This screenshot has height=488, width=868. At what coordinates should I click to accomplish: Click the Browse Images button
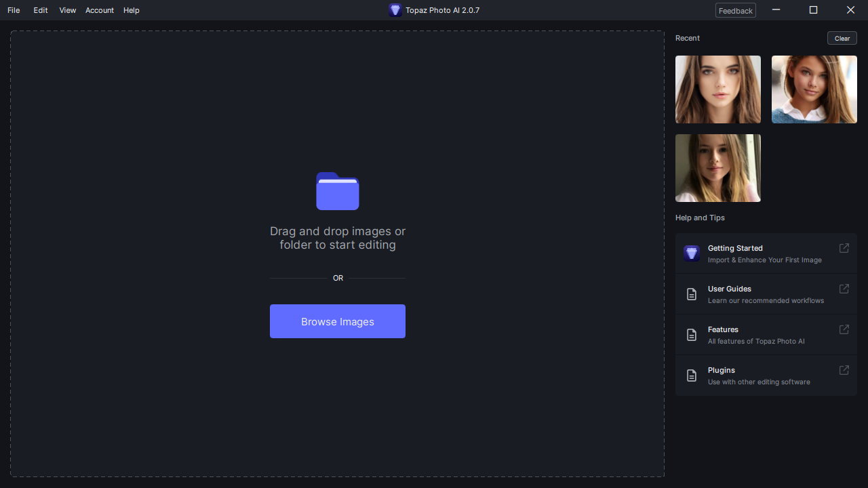(337, 321)
